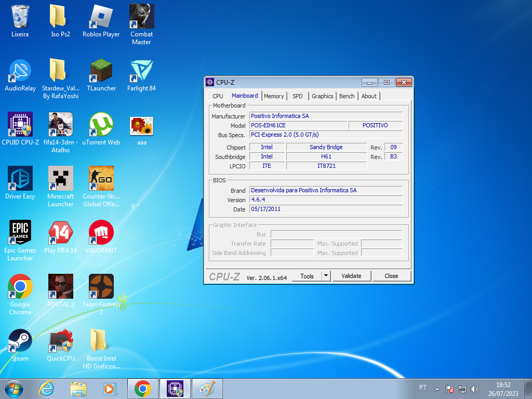532x399 pixels.
Task: Click the Validate button
Action: pyautogui.click(x=351, y=276)
